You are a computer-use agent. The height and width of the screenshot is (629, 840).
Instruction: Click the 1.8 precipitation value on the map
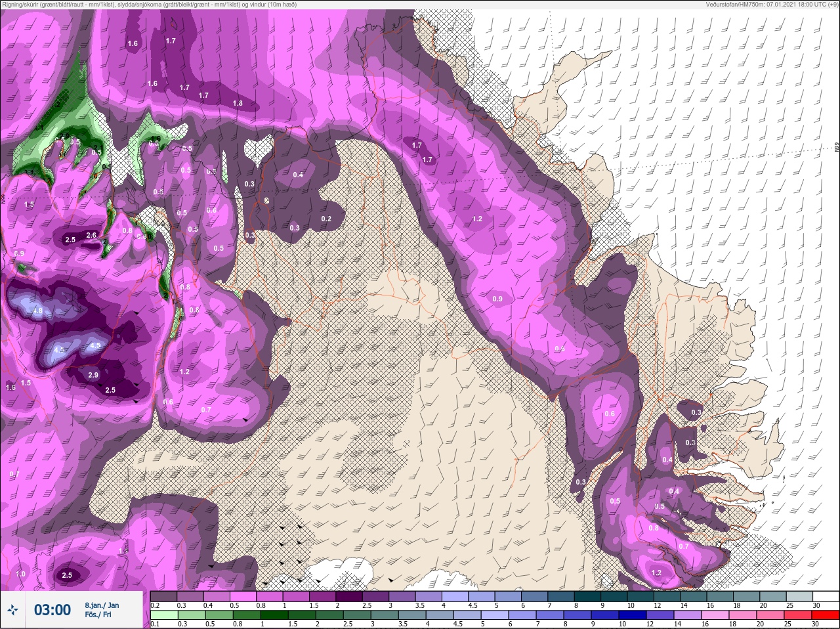pyautogui.click(x=238, y=103)
